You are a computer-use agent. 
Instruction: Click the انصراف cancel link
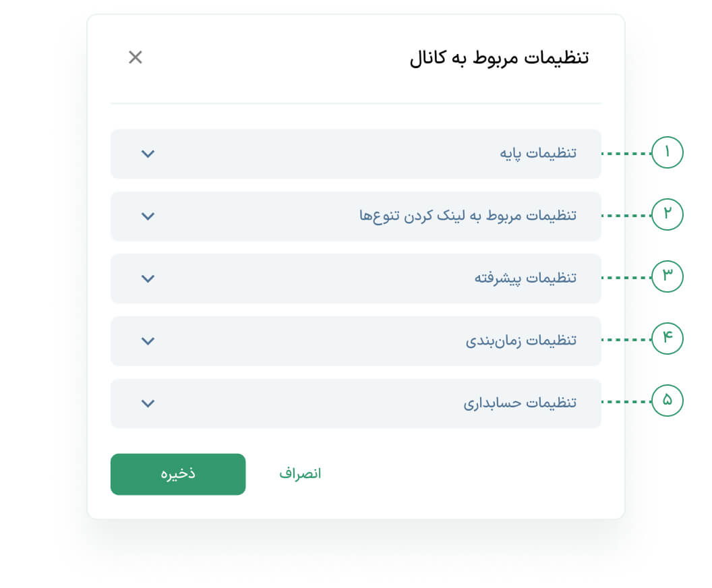pos(300,474)
